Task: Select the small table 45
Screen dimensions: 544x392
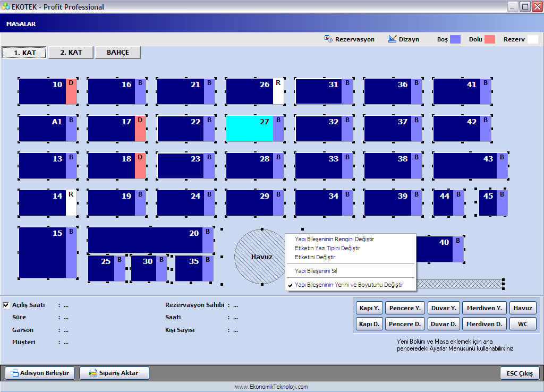Action: [493, 202]
